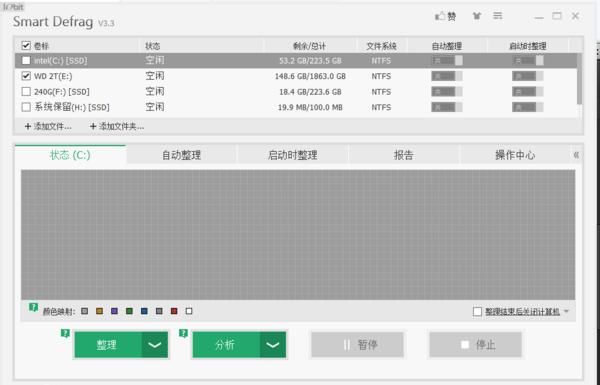This screenshot has height=385, width=600.
Task: Switch to the 报告 tab
Action: tap(404, 155)
